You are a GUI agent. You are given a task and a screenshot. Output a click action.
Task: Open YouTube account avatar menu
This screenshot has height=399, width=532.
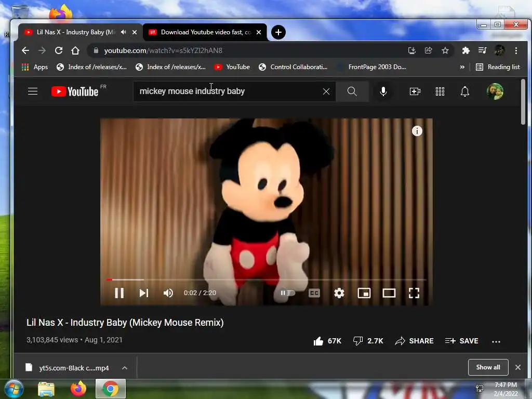[x=495, y=91]
